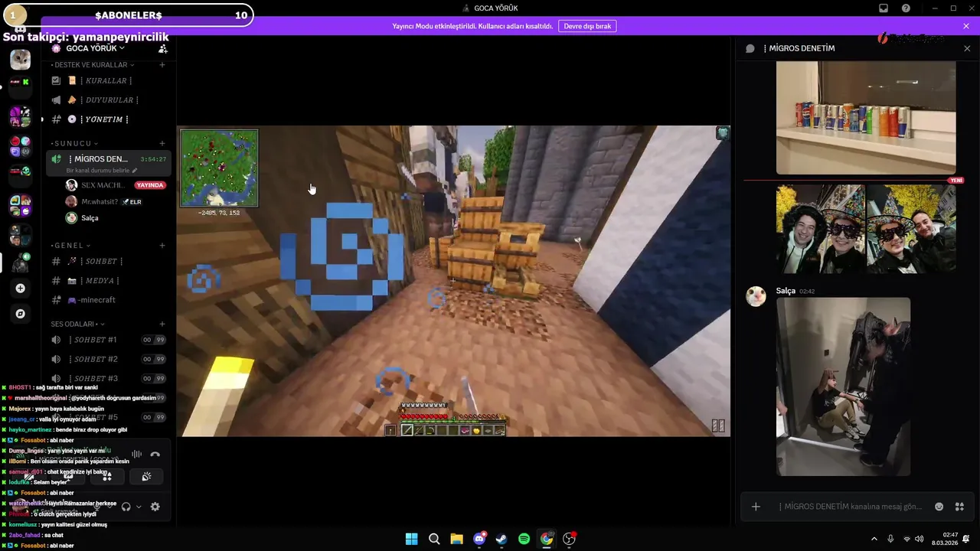Click the stream corner icon at top right

click(x=722, y=133)
